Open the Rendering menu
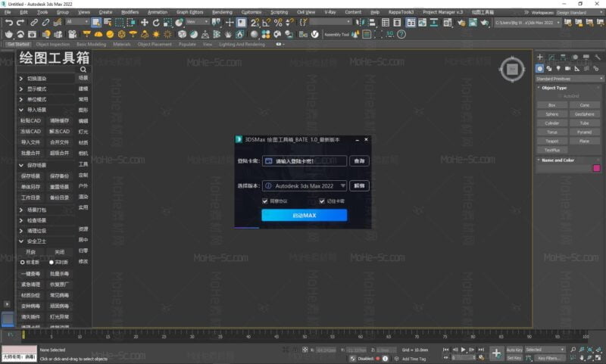606x364 pixels. 222,12
